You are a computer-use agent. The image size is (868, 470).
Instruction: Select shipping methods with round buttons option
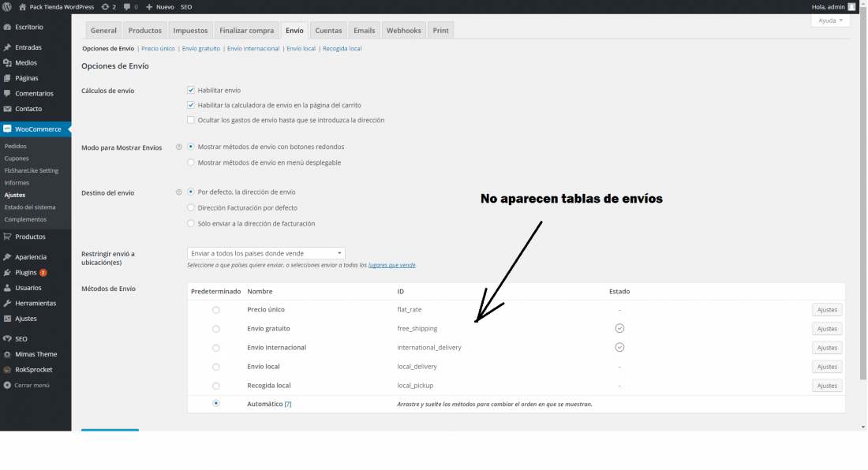191,147
